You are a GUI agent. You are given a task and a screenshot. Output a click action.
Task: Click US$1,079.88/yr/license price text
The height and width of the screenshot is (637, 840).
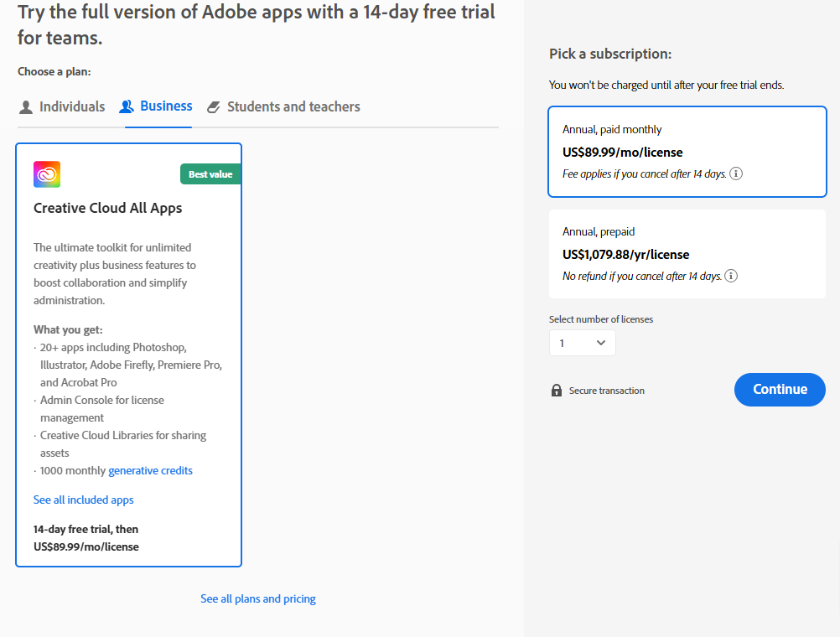click(625, 255)
